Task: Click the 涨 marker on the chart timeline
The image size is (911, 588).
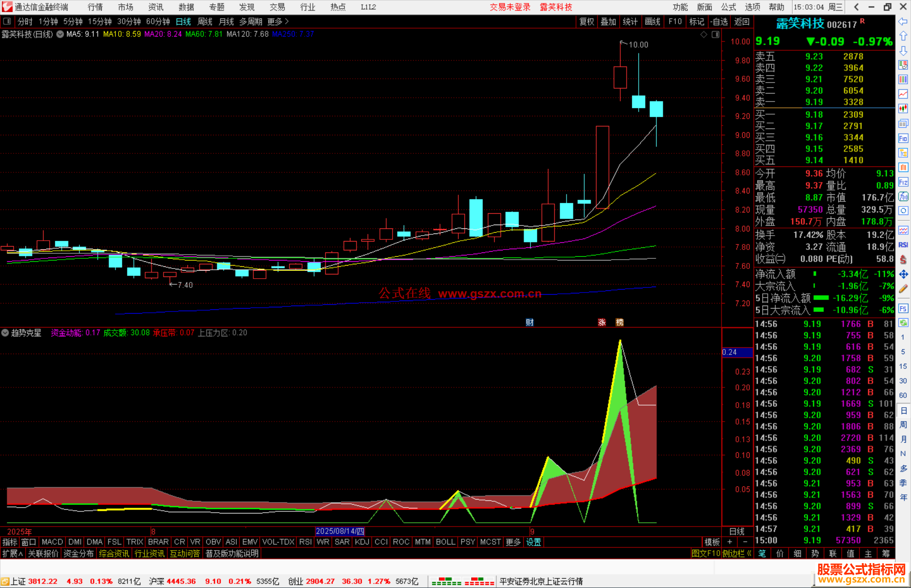Action: 602,322
